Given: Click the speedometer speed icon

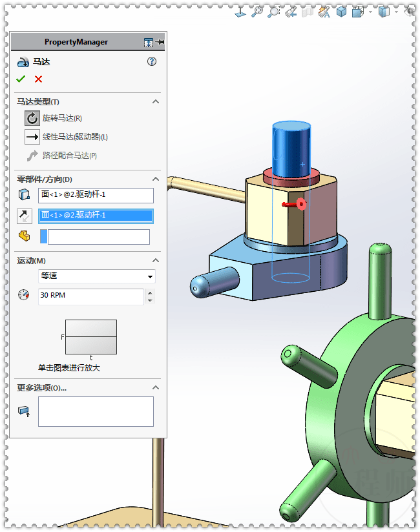Looking at the screenshot, I should (24, 294).
